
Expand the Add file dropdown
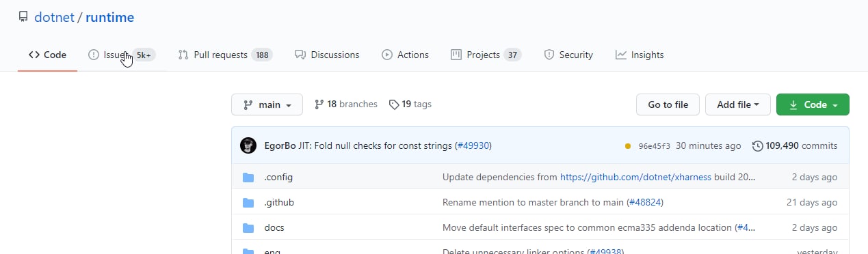[738, 104]
